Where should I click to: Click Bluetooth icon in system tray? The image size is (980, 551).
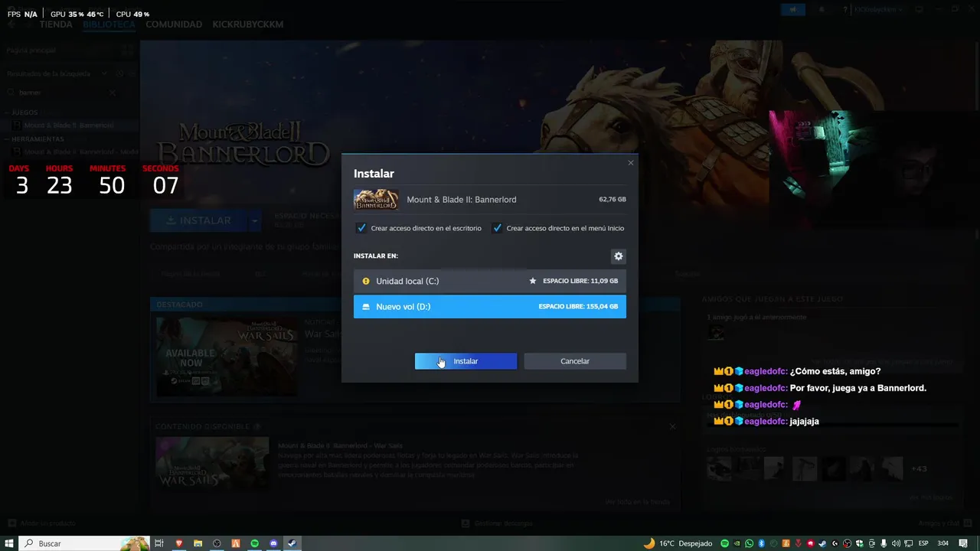click(x=762, y=543)
